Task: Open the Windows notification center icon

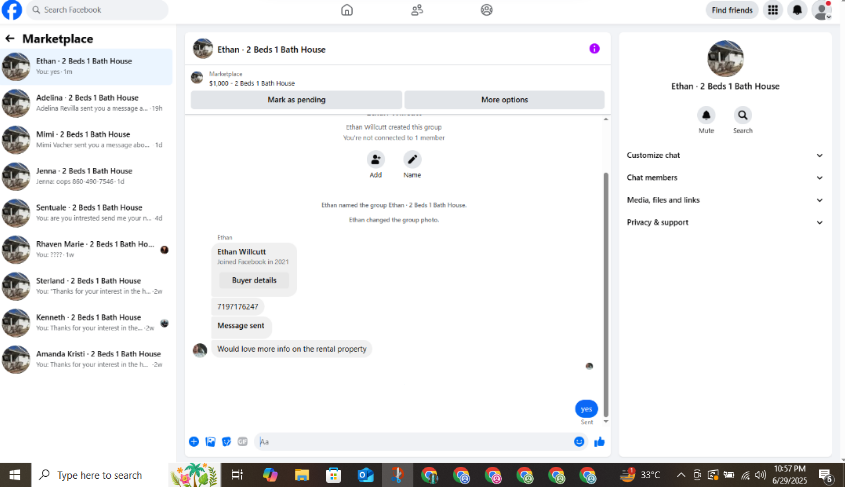Action: 826,475
